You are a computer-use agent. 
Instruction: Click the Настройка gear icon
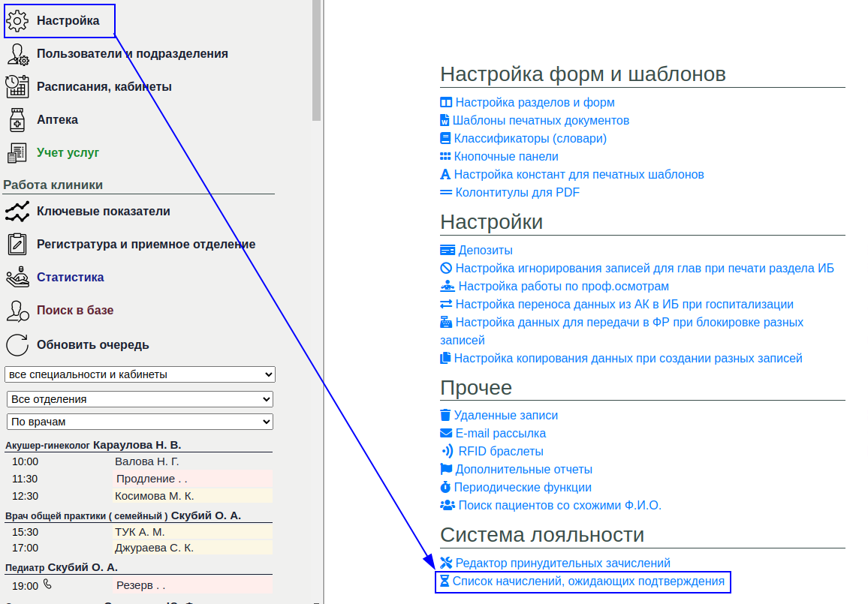pyautogui.click(x=17, y=21)
